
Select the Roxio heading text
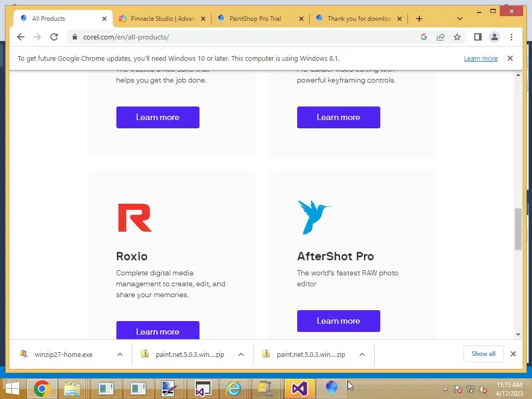(x=131, y=256)
